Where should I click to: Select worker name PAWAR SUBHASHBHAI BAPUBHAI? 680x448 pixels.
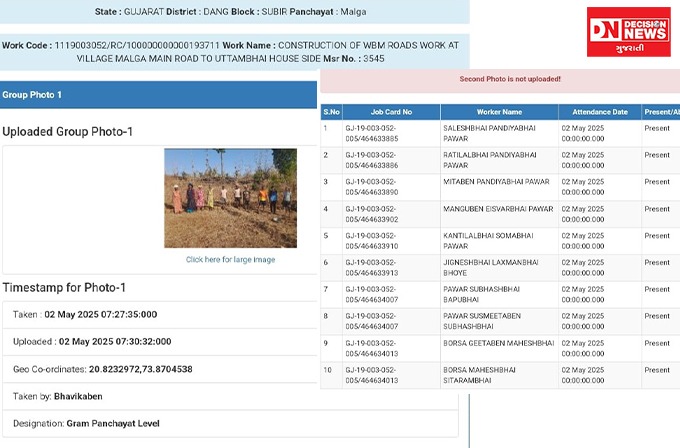point(481,294)
